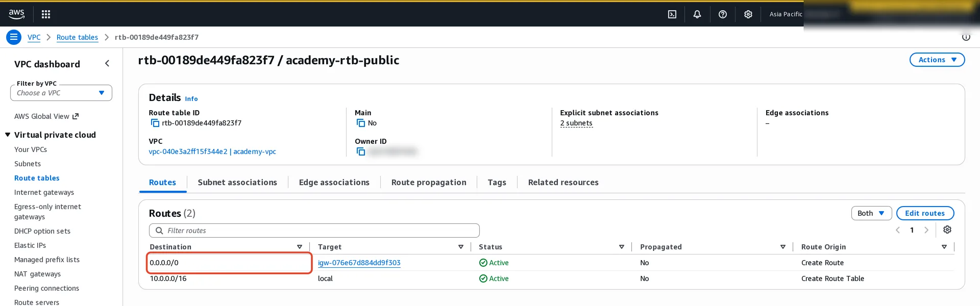Focus the Filter routes search field

coord(314,231)
